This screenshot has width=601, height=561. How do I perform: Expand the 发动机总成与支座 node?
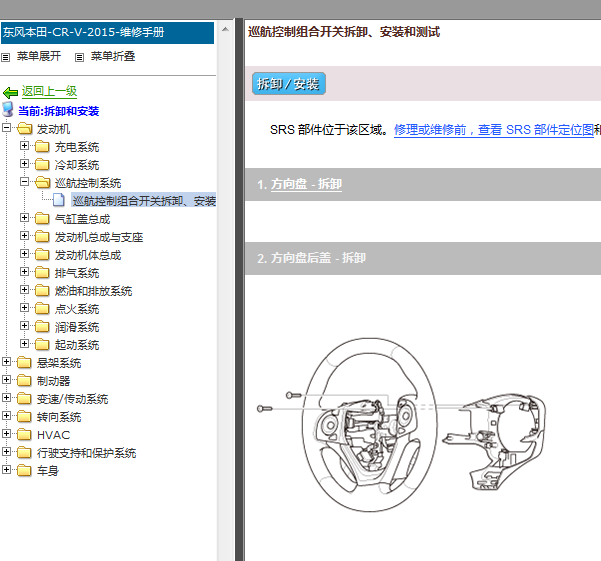(24, 235)
